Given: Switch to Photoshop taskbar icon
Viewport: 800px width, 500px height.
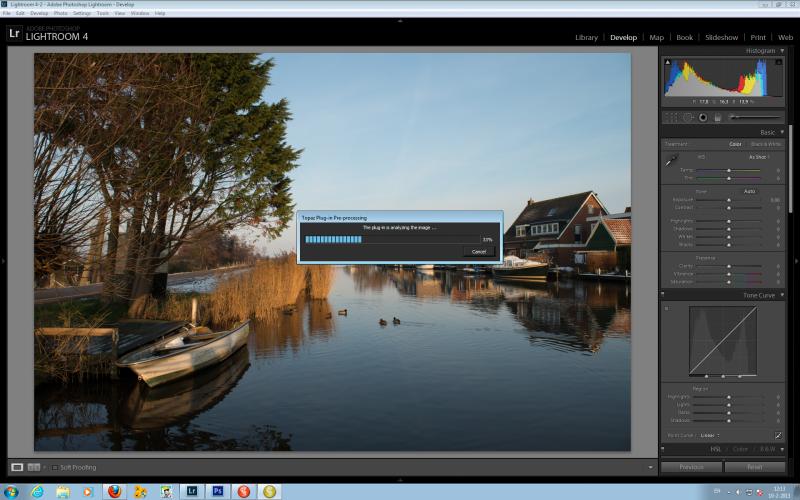Looking at the screenshot, I should (x=218, y=491).
